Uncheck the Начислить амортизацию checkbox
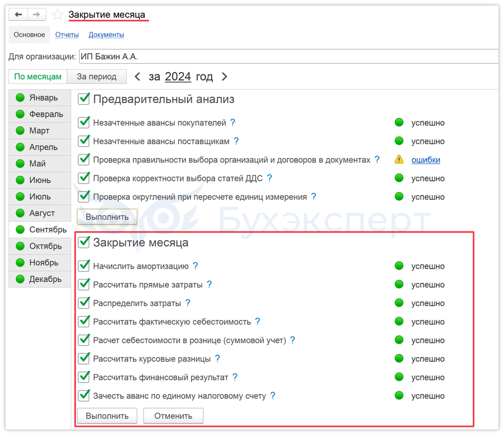 coord(84,266)
